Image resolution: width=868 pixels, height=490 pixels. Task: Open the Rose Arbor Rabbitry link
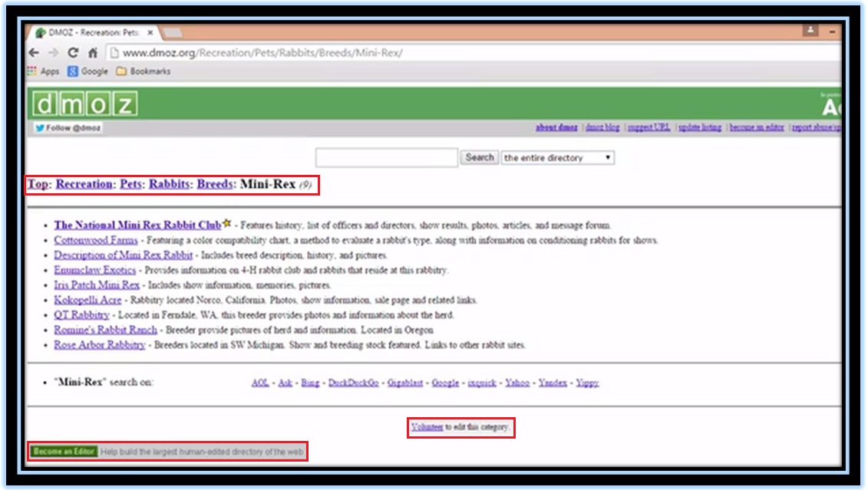(99, 344)
